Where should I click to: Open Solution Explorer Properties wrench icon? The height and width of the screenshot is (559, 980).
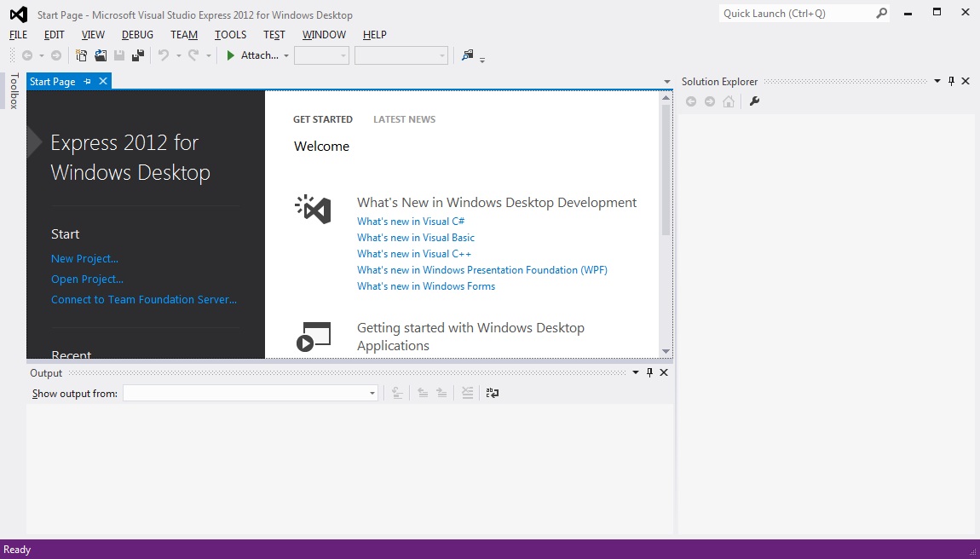[754, 101]
